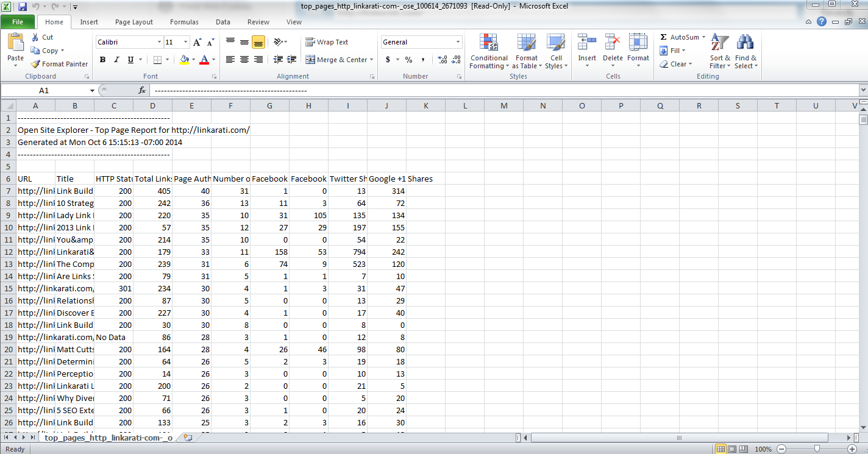
Task: Open the font size dropdown
Action: click(185, 42)
